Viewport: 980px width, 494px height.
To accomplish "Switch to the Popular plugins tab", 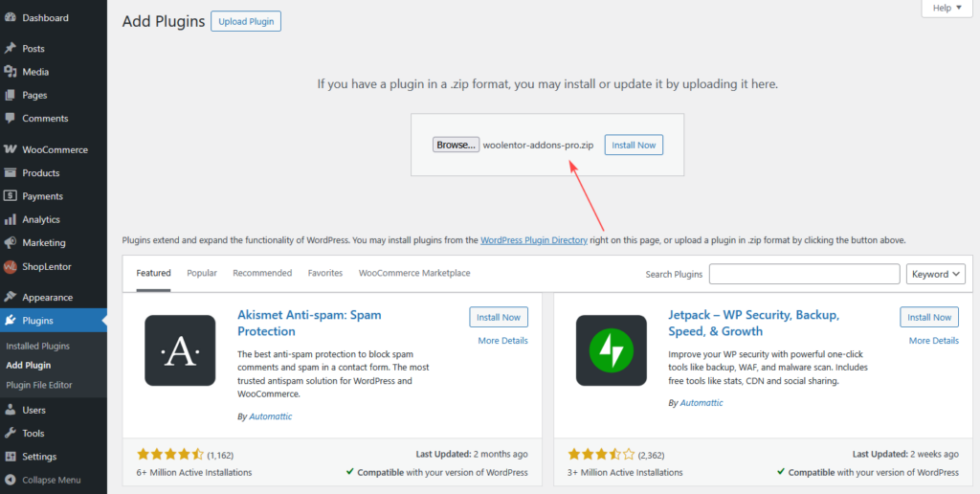I will pos(202,273).
